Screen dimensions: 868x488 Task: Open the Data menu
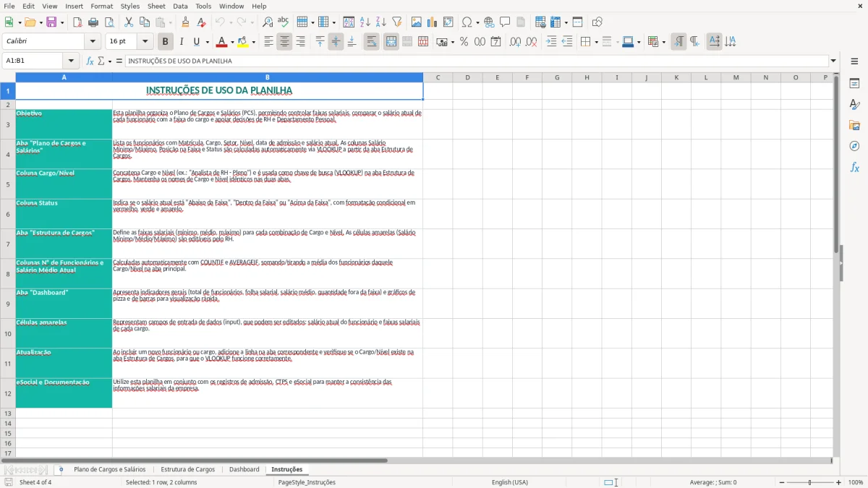coord(180,6)
